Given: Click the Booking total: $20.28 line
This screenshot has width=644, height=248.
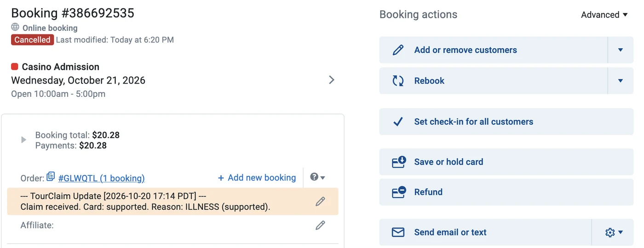Looking at the screenshot, I should (77, 135).
